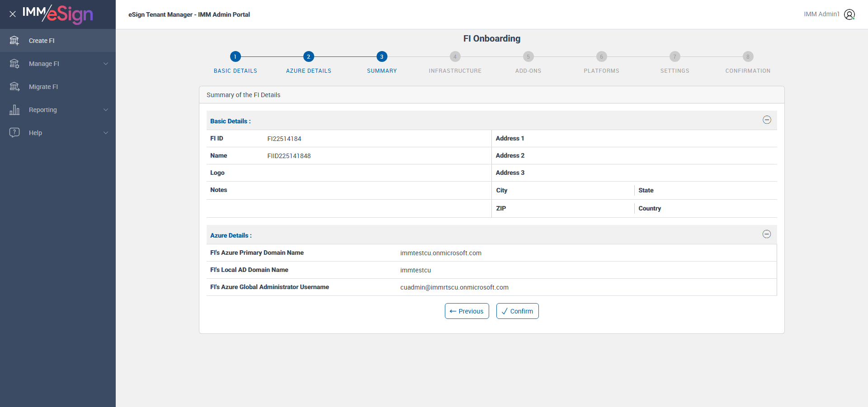Image resolution: width=868 pixels, height=407 pixels.
Task: Click FI's Azure Primary Domain Name label
Action: 257,253
